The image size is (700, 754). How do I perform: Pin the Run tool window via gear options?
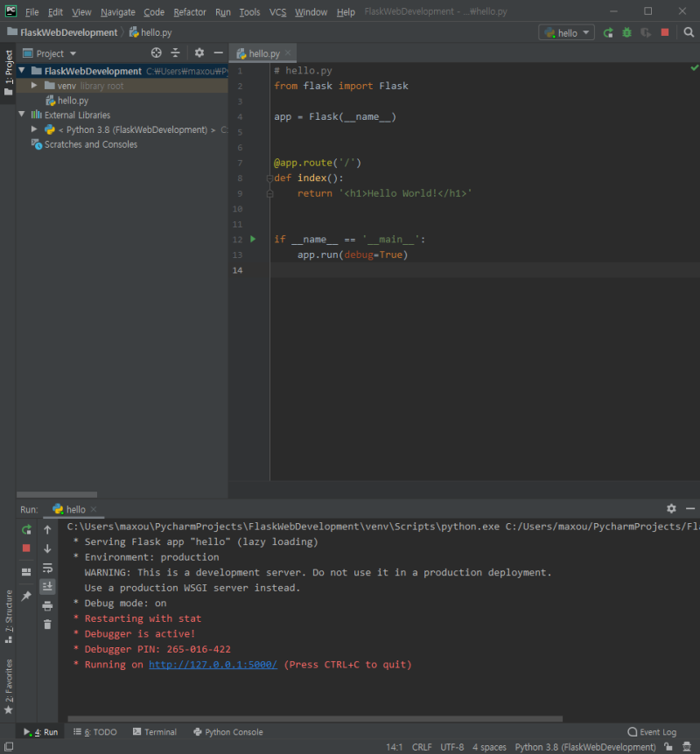[671, 508]
